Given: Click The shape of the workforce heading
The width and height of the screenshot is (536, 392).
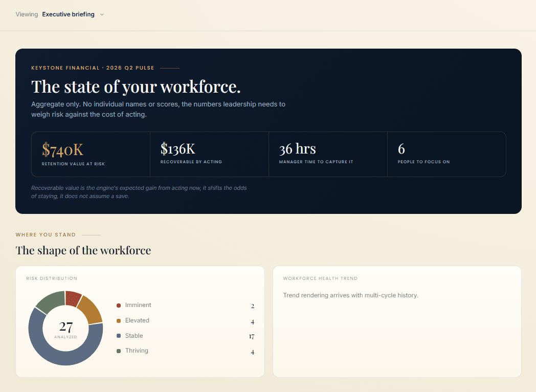Looking at the screenshot, I should (83, 250).
